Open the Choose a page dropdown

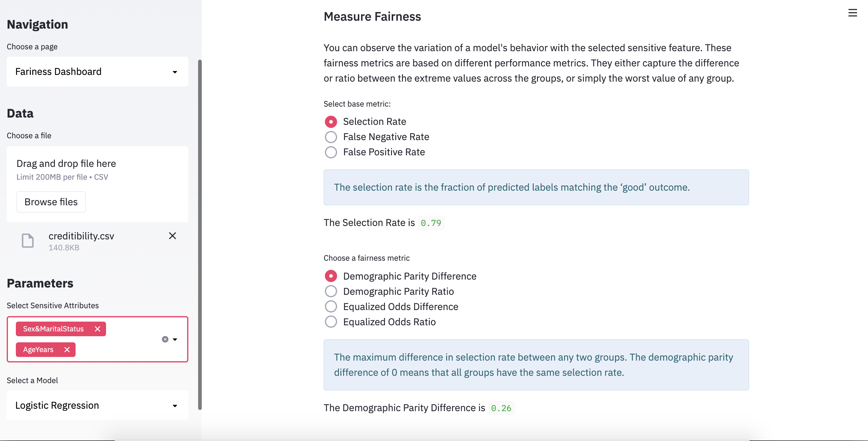(x=97, y=72)
